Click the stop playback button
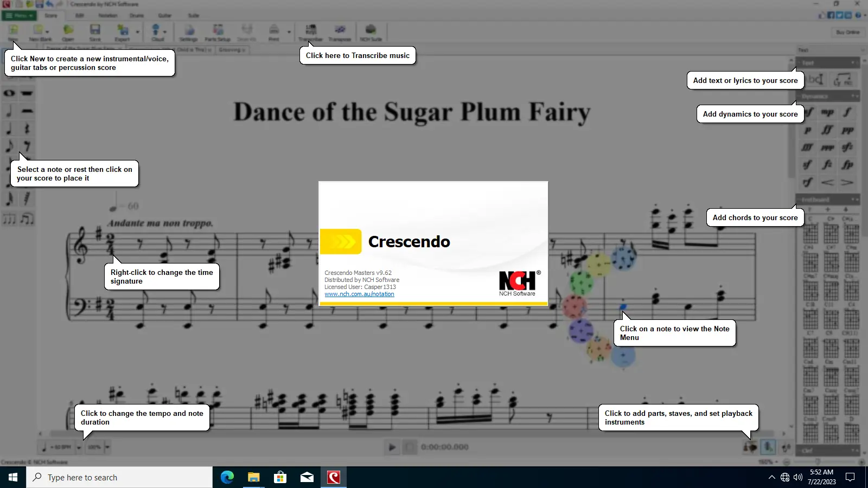 pos(410,447)
